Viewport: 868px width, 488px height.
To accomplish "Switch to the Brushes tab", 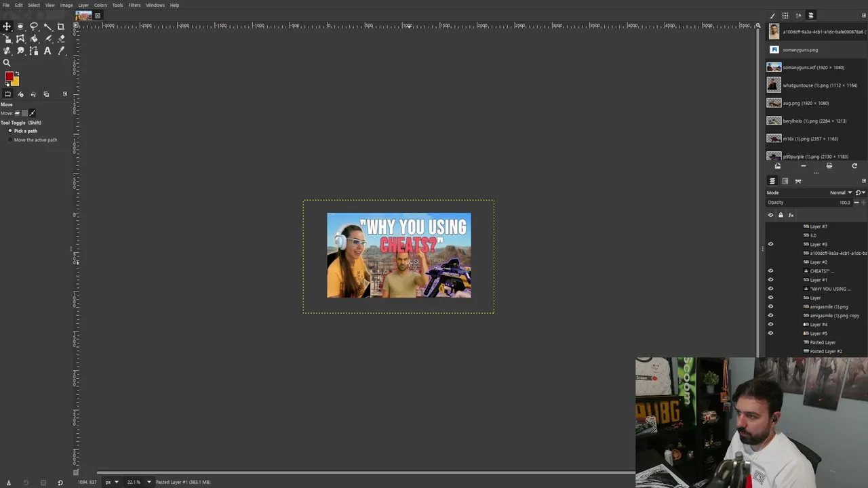I will click(x=772, y=16).
